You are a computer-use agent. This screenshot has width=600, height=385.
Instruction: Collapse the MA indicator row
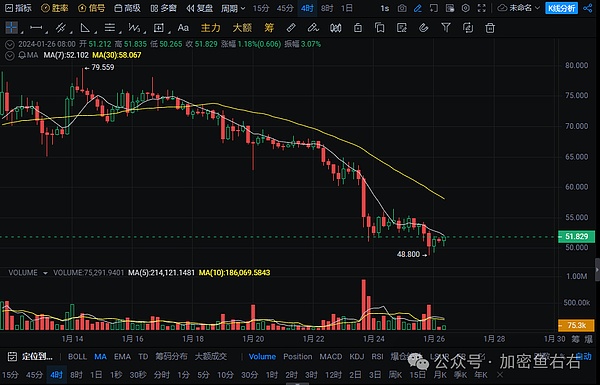(x=10, y=55)
